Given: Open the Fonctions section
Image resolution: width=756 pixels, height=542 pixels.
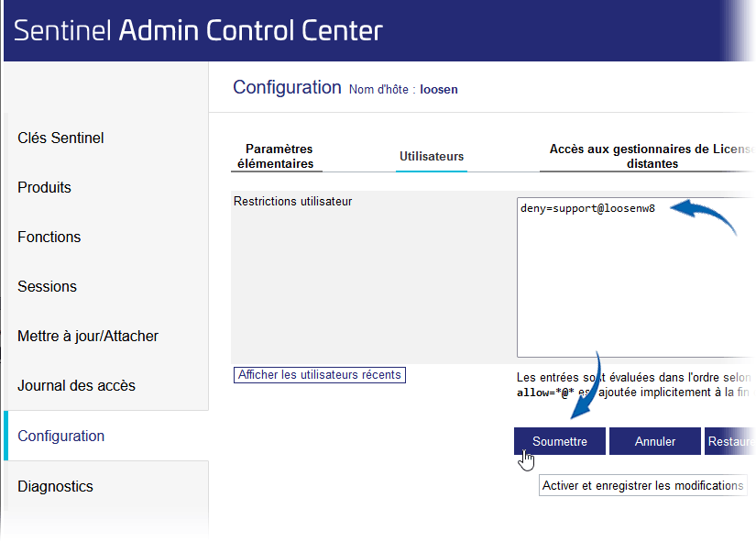Looking at the screenshot, I should [49, 237].
